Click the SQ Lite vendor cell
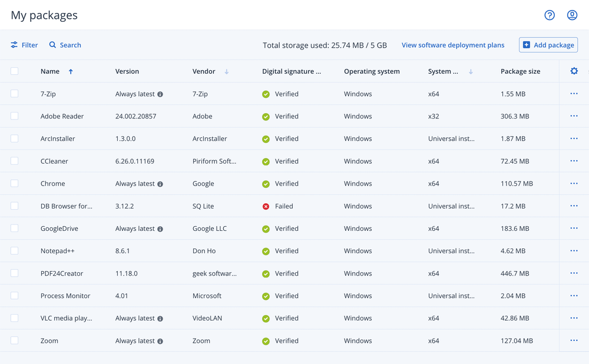 pyautogui.click(x=203, y=206)
